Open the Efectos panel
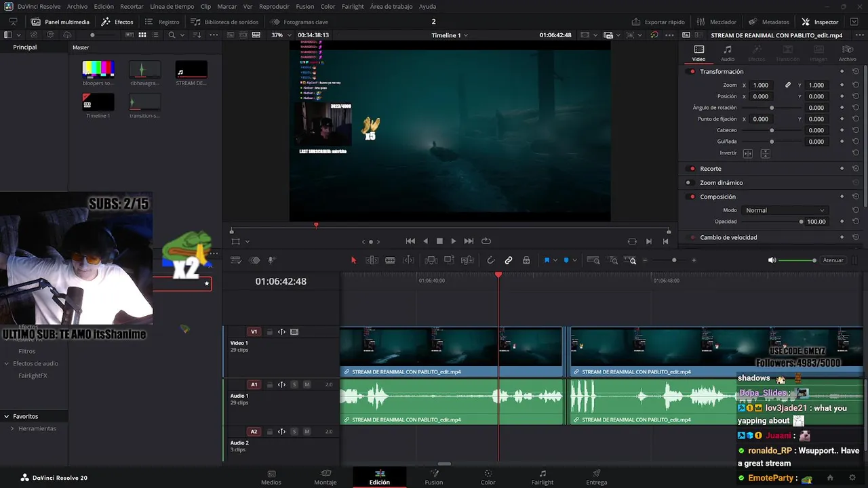 pyautogui.click(x=117, y=22)
